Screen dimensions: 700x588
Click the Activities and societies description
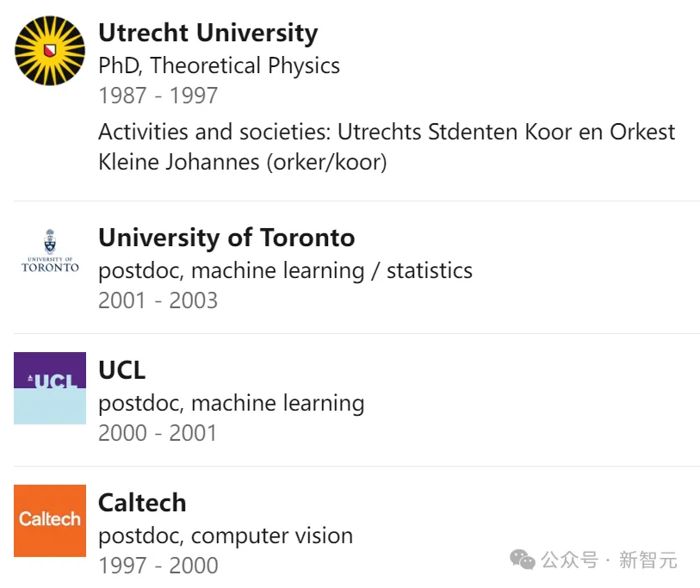coord(387,132)
